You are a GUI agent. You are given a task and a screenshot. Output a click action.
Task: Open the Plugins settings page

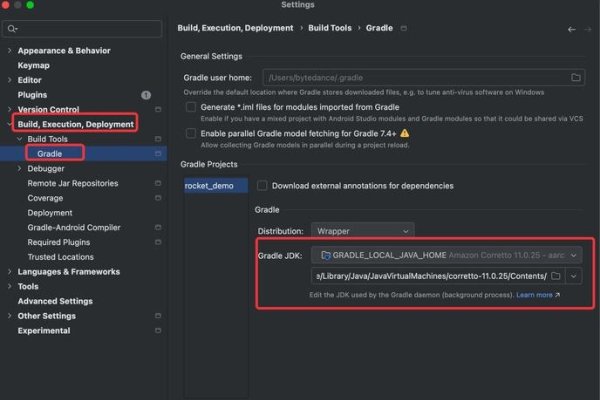[x=33, y=95]
